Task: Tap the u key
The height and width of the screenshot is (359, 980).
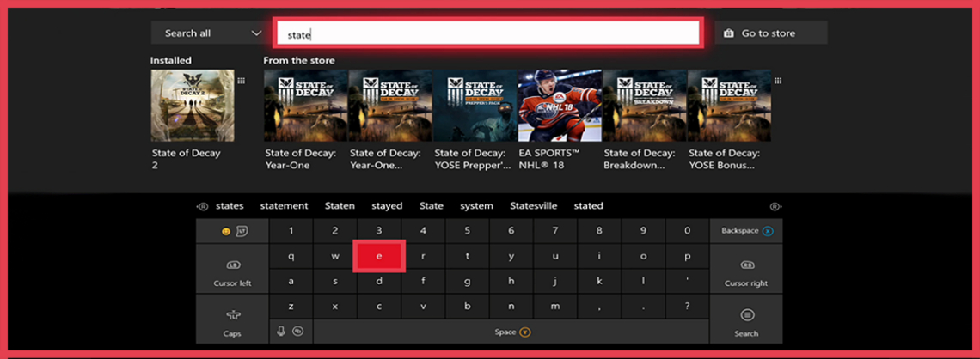Action: pos(555,256)
